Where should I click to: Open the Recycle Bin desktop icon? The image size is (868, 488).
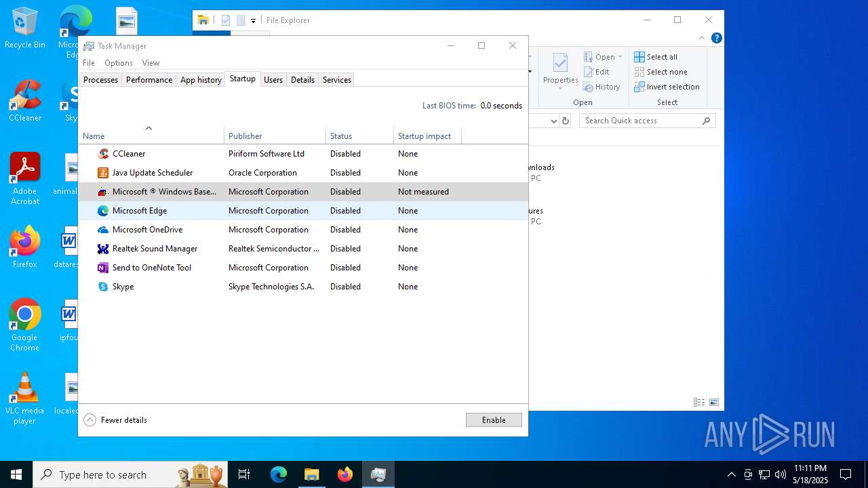(25, 28)
